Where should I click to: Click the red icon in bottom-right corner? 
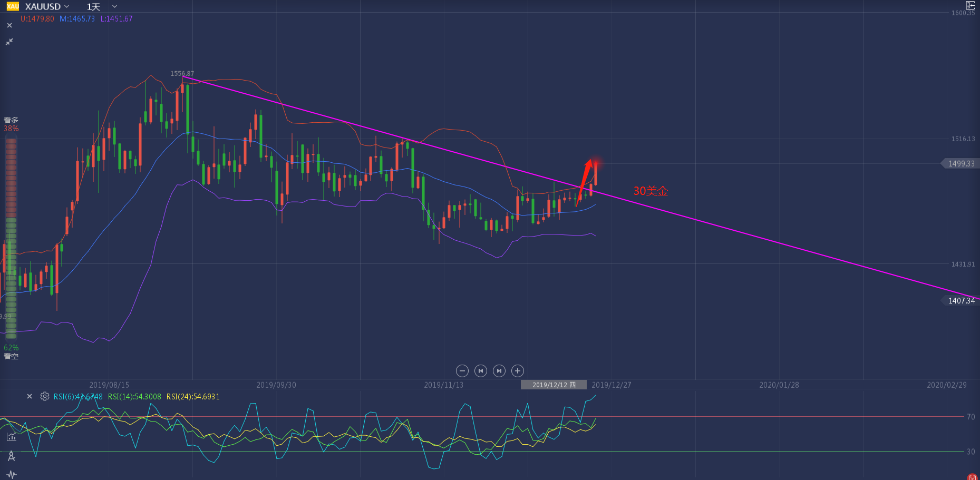[x=973, y=477]
